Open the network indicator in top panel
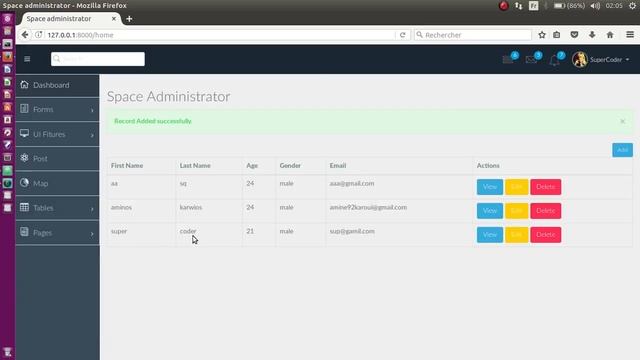This screenshot has height=360, width=640. pos(518,6)
